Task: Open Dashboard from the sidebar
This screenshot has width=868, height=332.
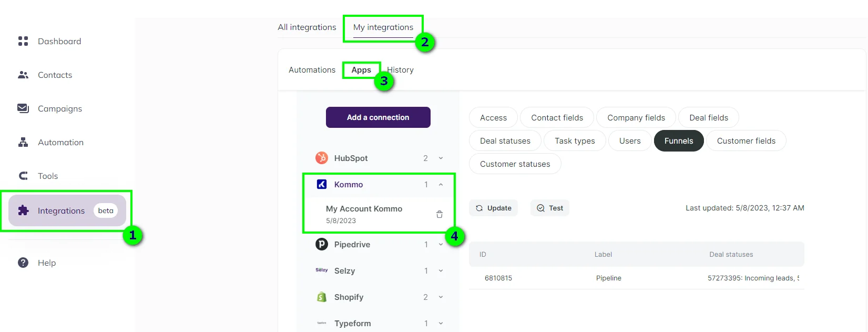Action: [x=59, y=41]
